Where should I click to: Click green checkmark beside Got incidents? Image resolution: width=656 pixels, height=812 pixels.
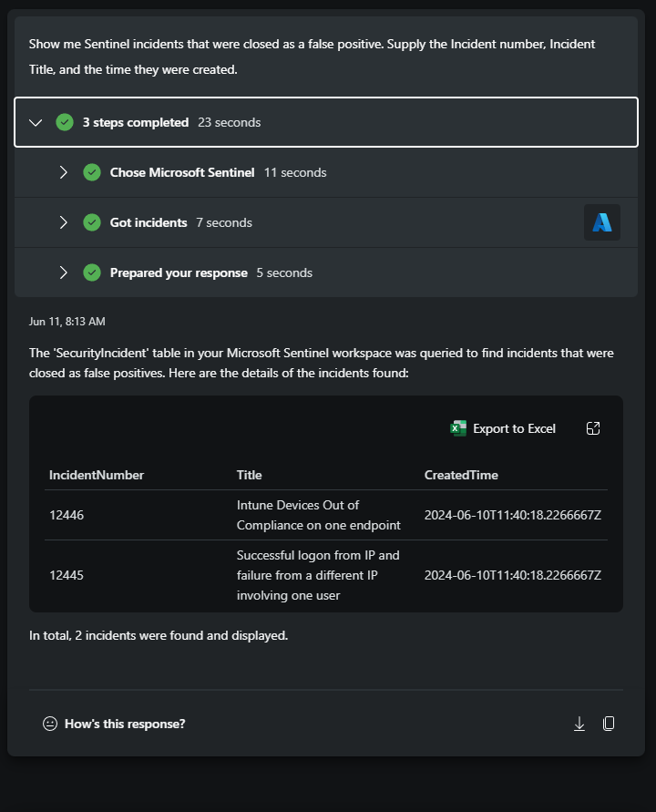pos(92,222)
